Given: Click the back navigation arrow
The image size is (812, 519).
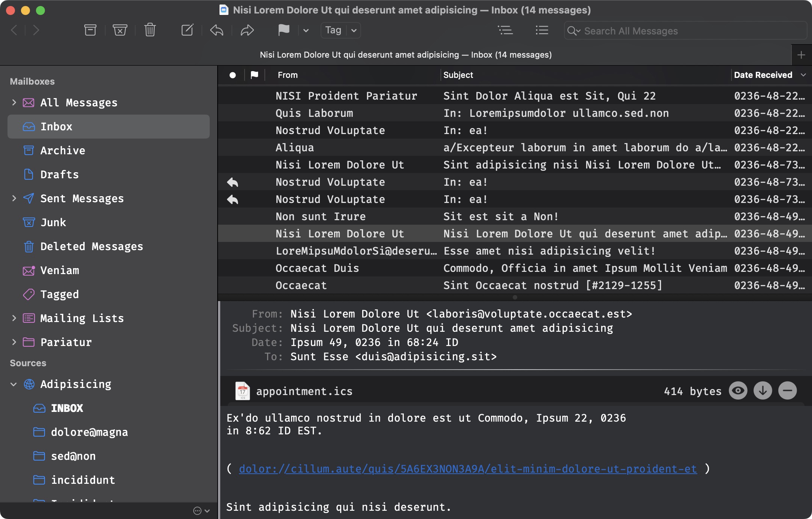Looking at the screenshot, I should (13, 30).
